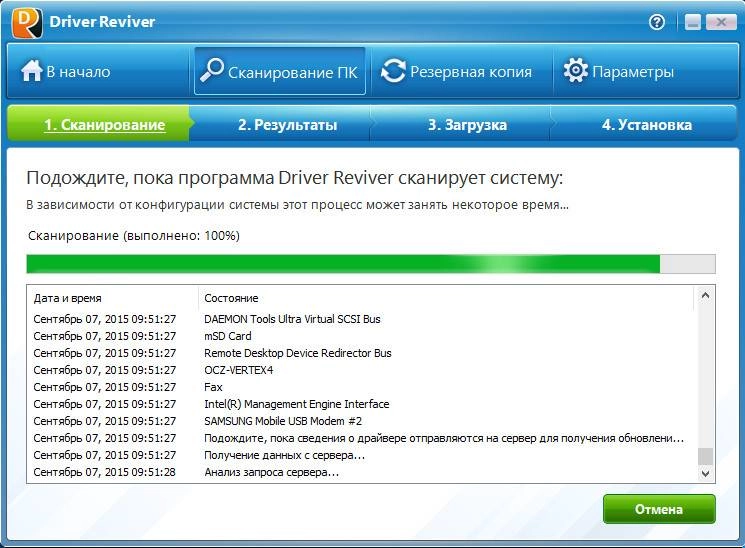
Task: Select Remote Desktop Device Redirector Bus row
Action: tap(362, 353)
